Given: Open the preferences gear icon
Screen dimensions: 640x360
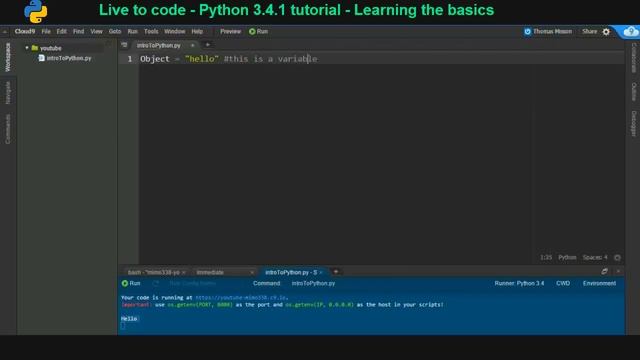Looking at the screenshot, I should click(x=606, y=32).
